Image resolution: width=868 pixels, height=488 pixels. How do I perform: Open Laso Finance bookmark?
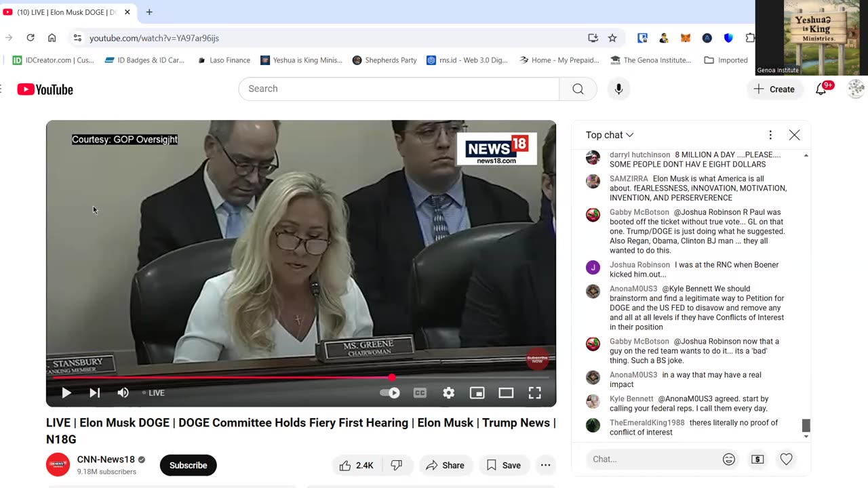tap(224, 60)
